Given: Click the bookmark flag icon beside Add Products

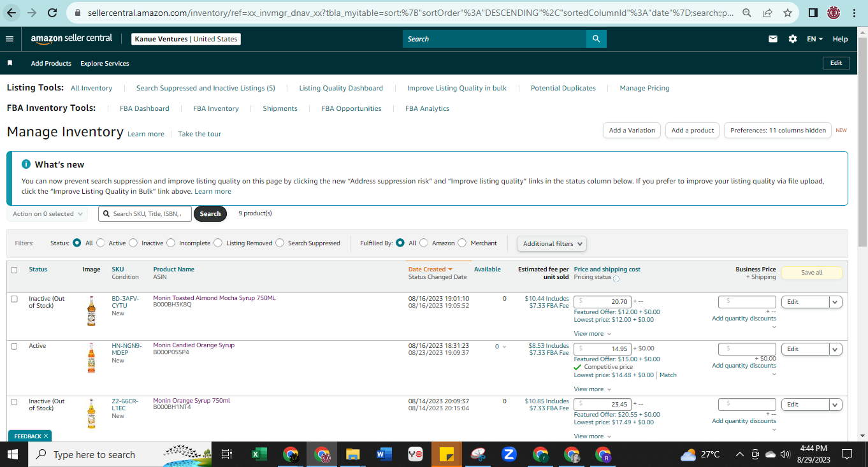Looking at the screenshot, I should [10, 63].
